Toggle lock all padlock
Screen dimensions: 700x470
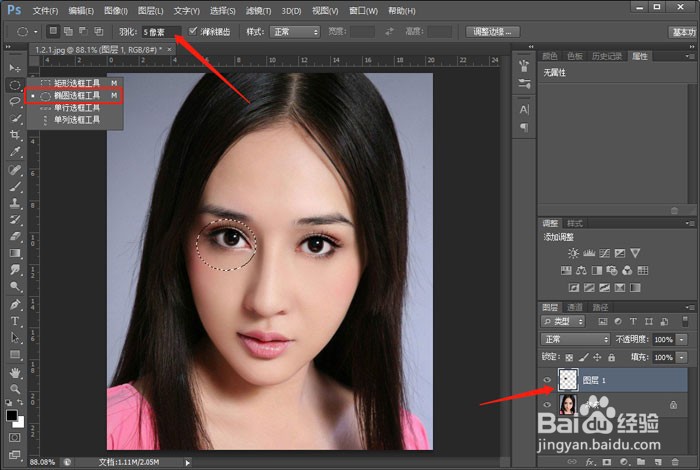click(x=612, y=358)
